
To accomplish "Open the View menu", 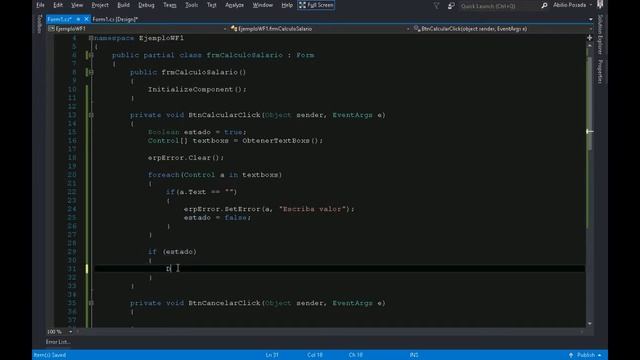I will tap(77, 5).
